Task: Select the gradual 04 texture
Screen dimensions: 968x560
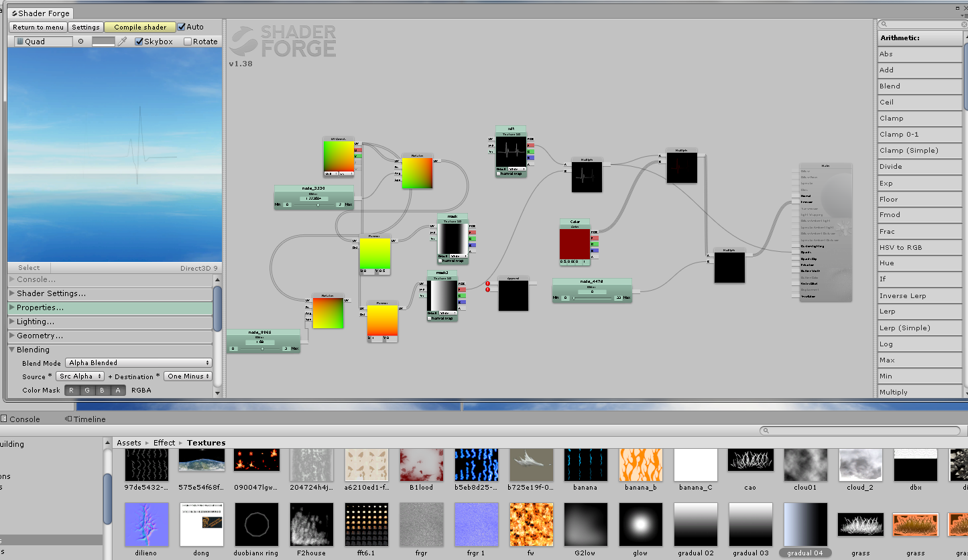Action: pos(805,524)
